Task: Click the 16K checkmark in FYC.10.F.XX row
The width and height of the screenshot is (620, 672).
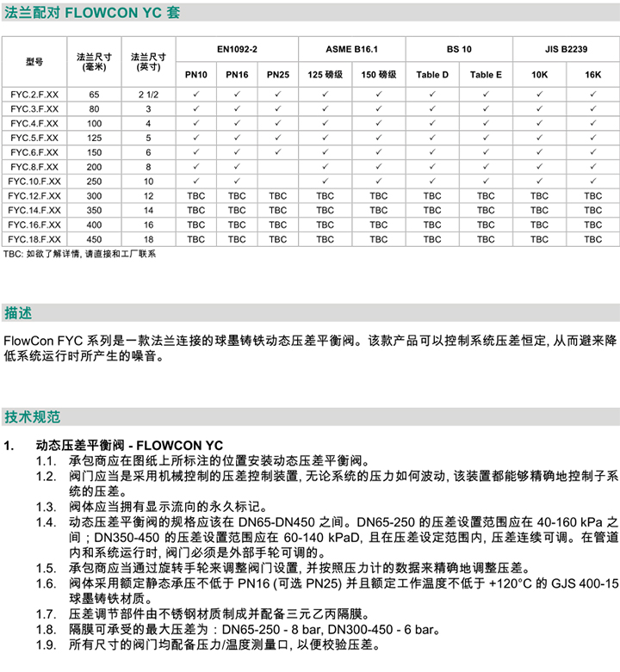Action: (x=593, y=181)
